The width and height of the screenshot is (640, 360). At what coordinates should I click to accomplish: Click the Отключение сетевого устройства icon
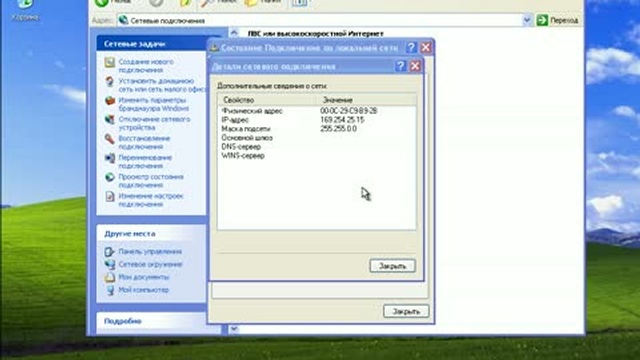tap(109, 120)
